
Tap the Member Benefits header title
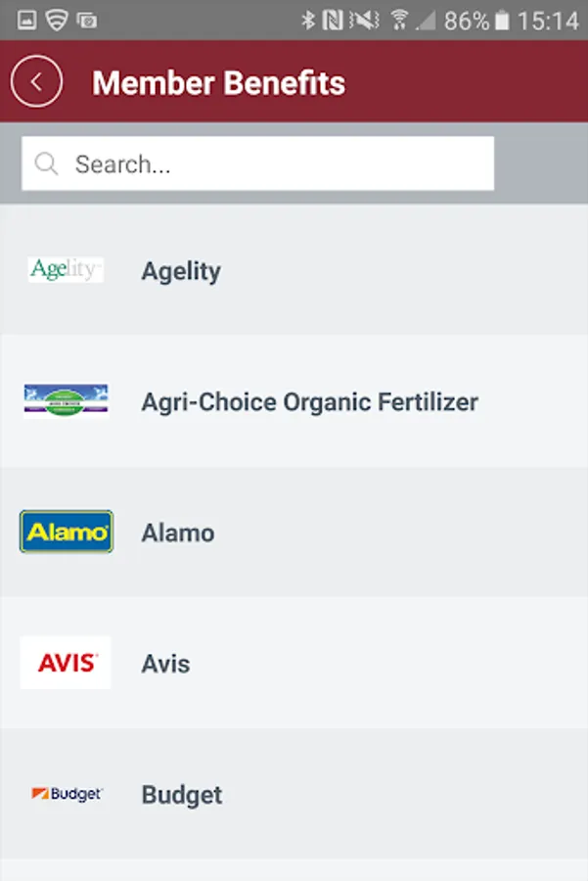218,83
